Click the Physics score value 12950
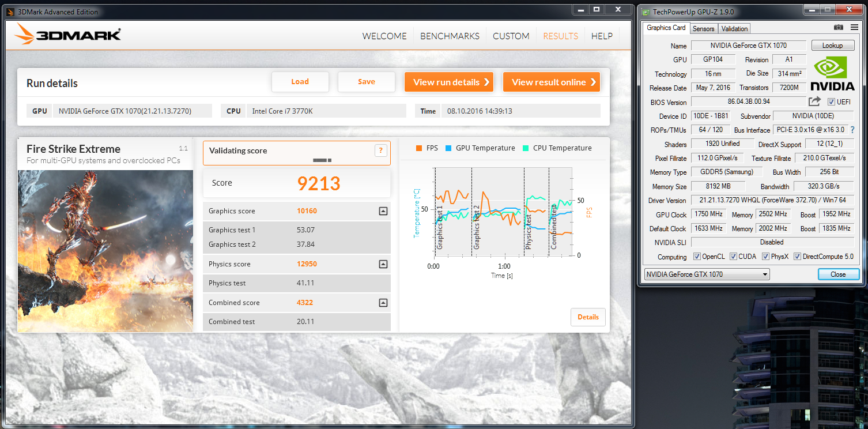The height and width of the screenshot is (429, 868). point(307,264)
